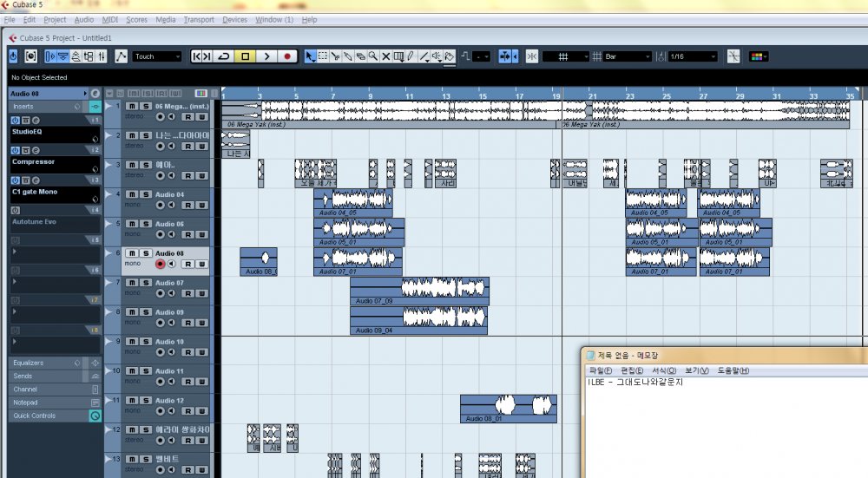Select the Split scissors tool
The width and height of the screenshot is (868, 478).
(x=335, y=56)
